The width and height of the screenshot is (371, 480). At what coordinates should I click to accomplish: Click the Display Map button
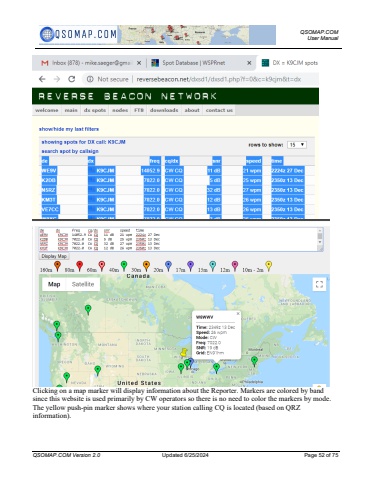(54, 256)
